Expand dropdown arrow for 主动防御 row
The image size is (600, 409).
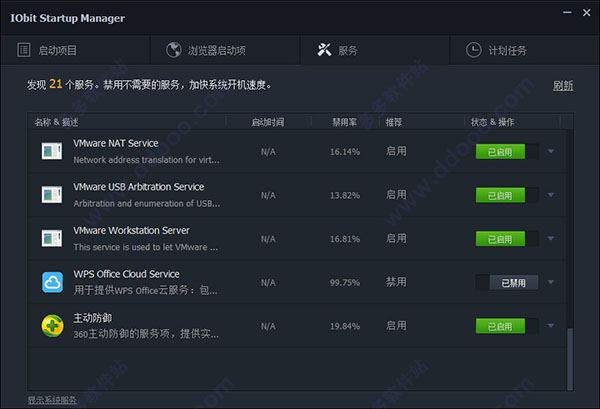pos(551,326)
